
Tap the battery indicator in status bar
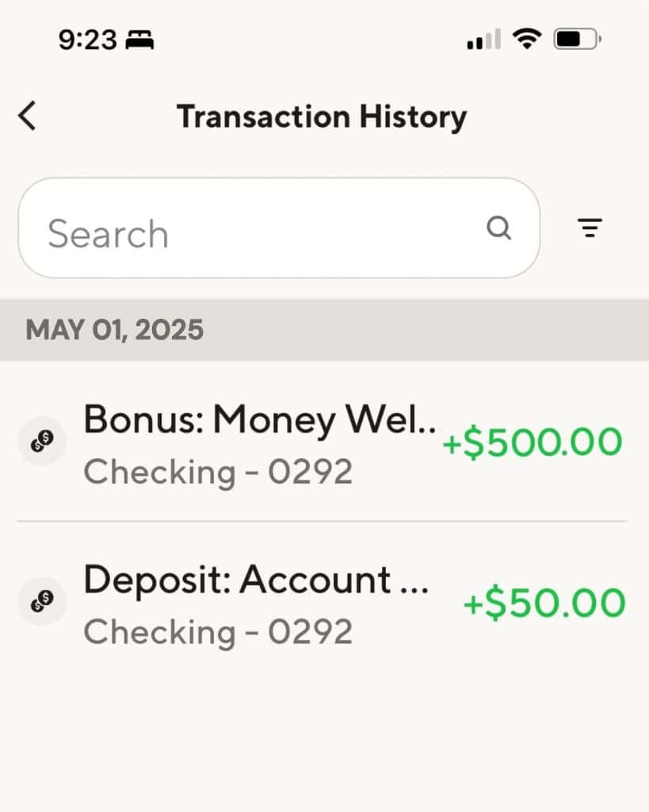click(578, 38)
